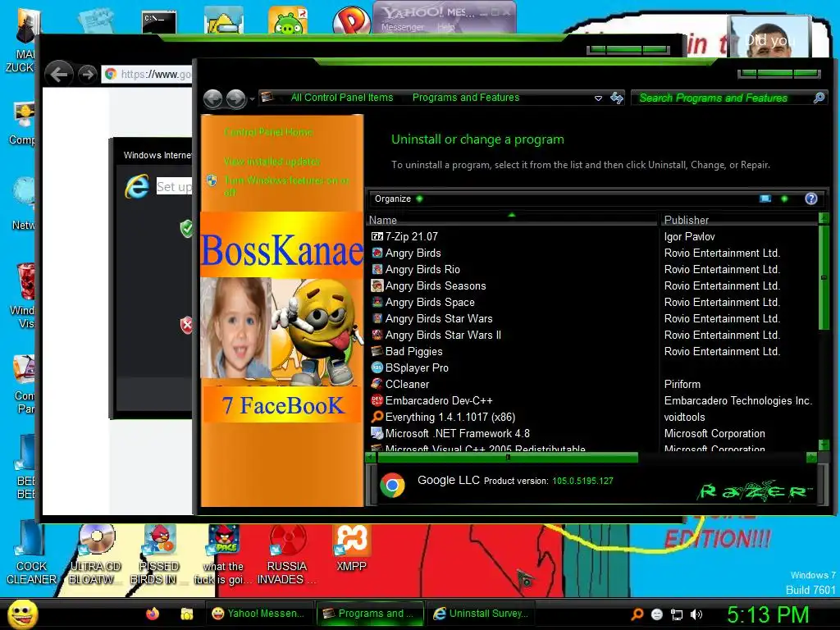Click the back arrow in browser window
The width and height of the screenshot is (840, 630).
click(x=59, y=74)
